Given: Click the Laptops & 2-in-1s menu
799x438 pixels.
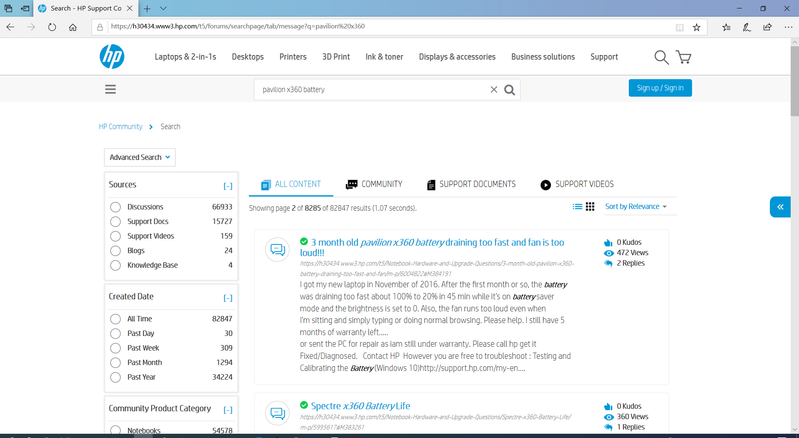Looking at the screenshot, I should click(x=185, y=57).
